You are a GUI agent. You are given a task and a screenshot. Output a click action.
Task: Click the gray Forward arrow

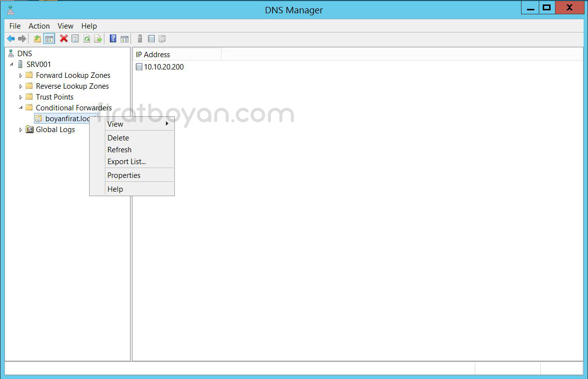[22, 38]
